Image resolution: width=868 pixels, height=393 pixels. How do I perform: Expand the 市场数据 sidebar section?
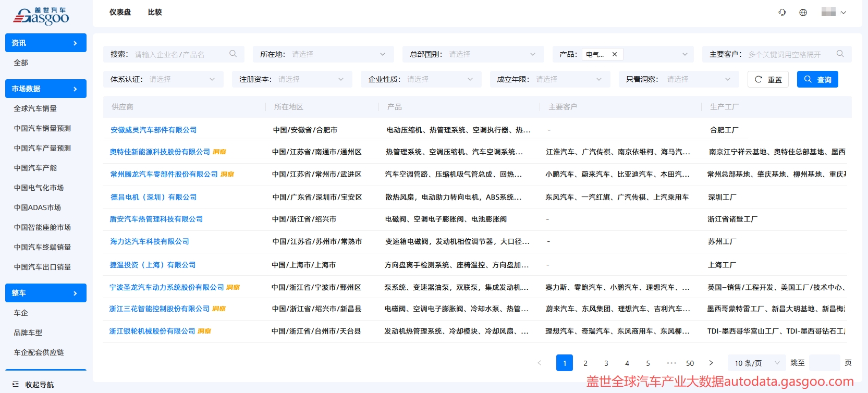coord(46,89)
